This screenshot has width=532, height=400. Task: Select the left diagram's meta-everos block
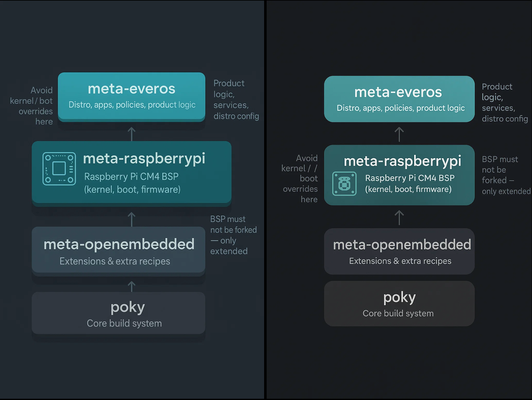[x=131, y=96]
